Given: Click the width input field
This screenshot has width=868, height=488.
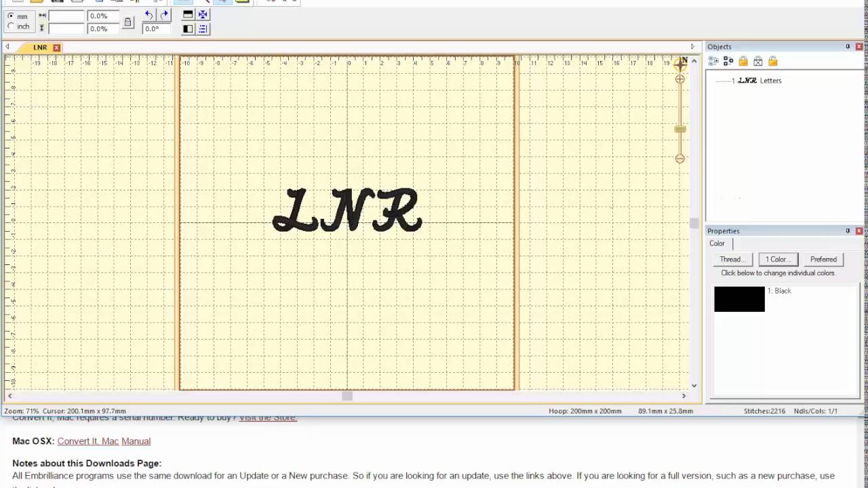Looking at the screenshot, I should pos(66,16).
